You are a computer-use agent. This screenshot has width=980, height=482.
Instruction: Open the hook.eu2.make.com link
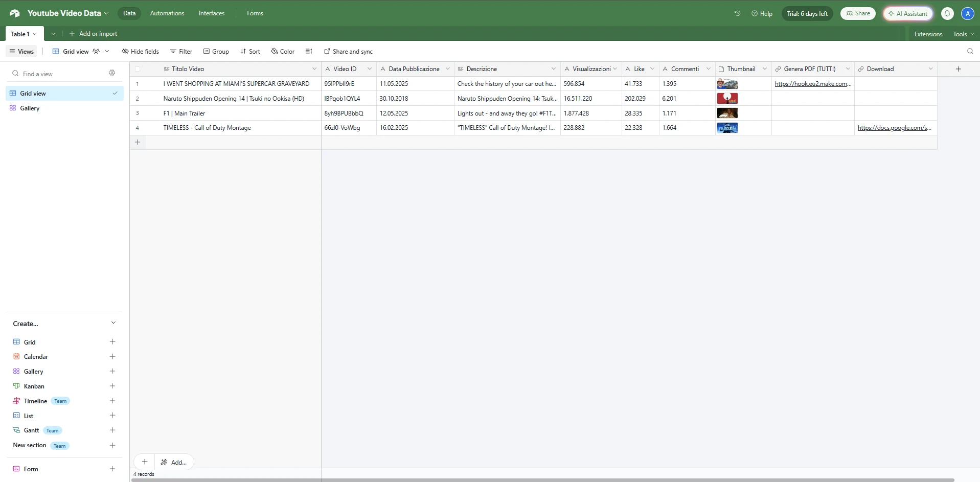tap(813, 84)
